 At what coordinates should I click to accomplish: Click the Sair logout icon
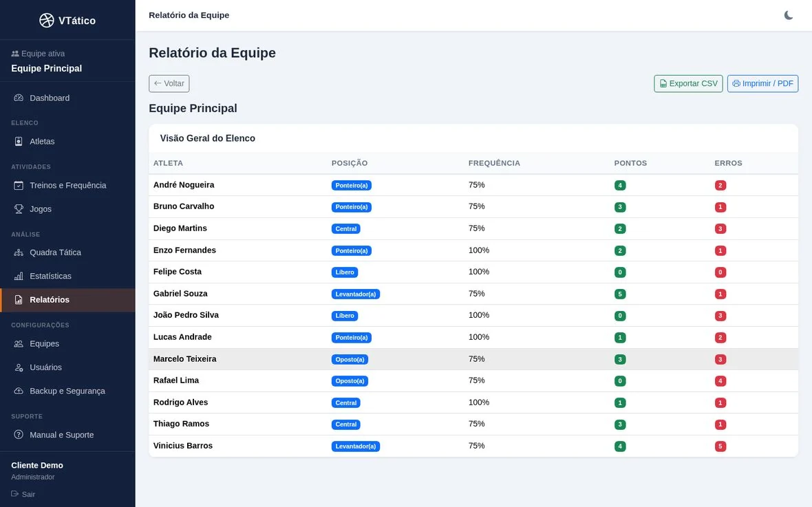[15, 494]
